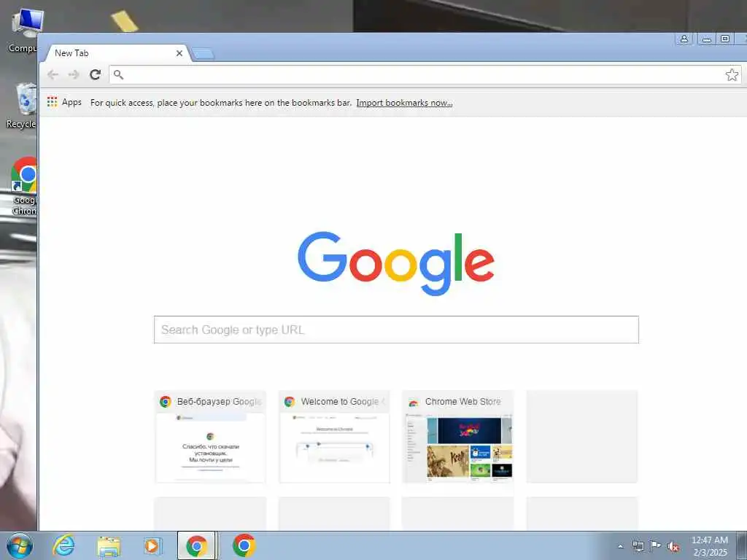The image size is (747, 560).
Task: Open a new tab with the small tab button
Action: coord(203,54)
